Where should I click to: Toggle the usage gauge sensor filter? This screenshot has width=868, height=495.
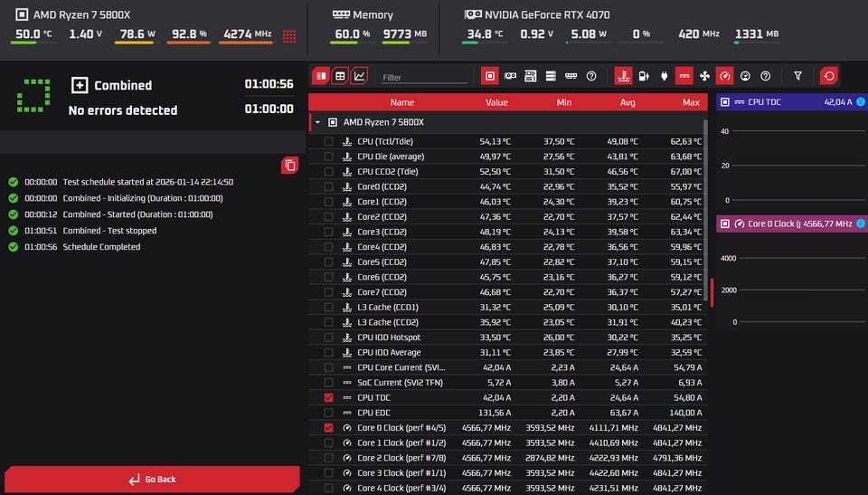point(745,76)
